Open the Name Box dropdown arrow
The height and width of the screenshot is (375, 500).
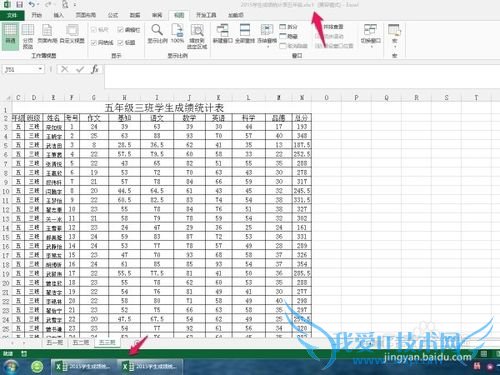coord(40,69)
